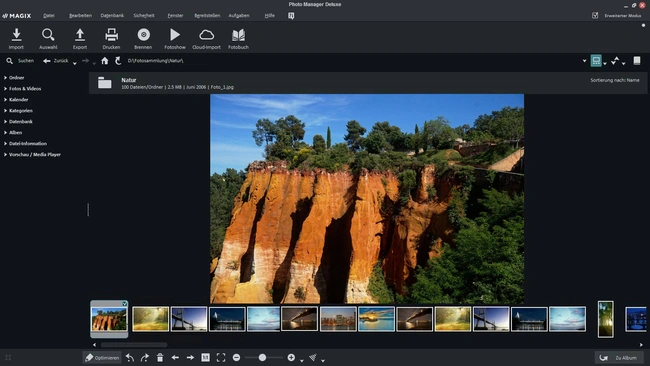This screenshot has width=650, height=366.
Task: Click the Brennen disc icon
Action: (143, 35)
